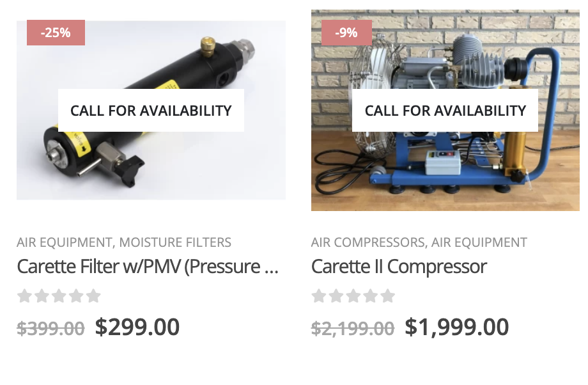The width and height of the screenshot is (588, 385).
Task: Rate Carette II Compressor one star
Action: (x=319, y=296)
